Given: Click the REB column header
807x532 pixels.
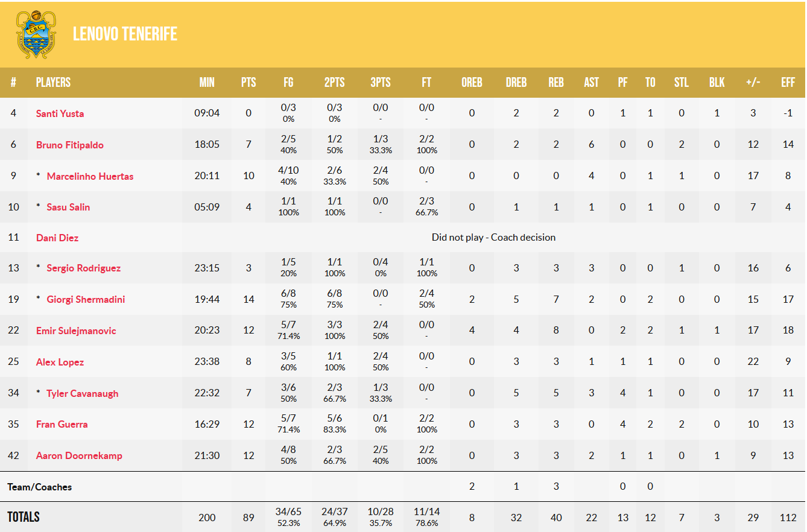Looking at the screenshot, I should tap(555, 83).
